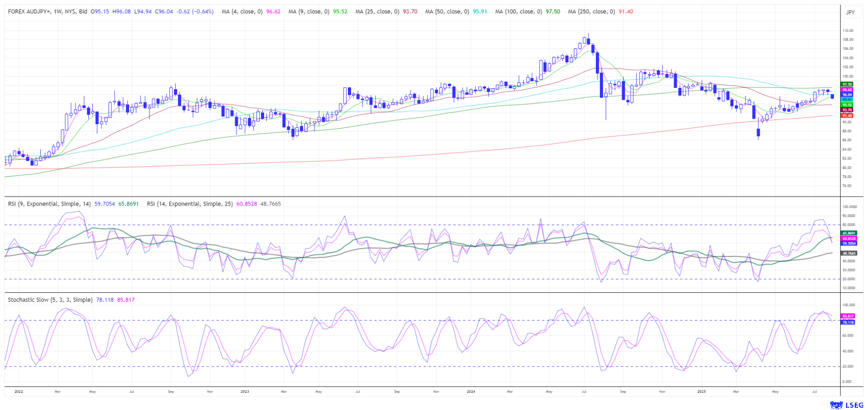Image resolution: width=868 pixels, height=410 pixels.
Task: Click the red 91.40 price tag
Action: click(847, 116)
